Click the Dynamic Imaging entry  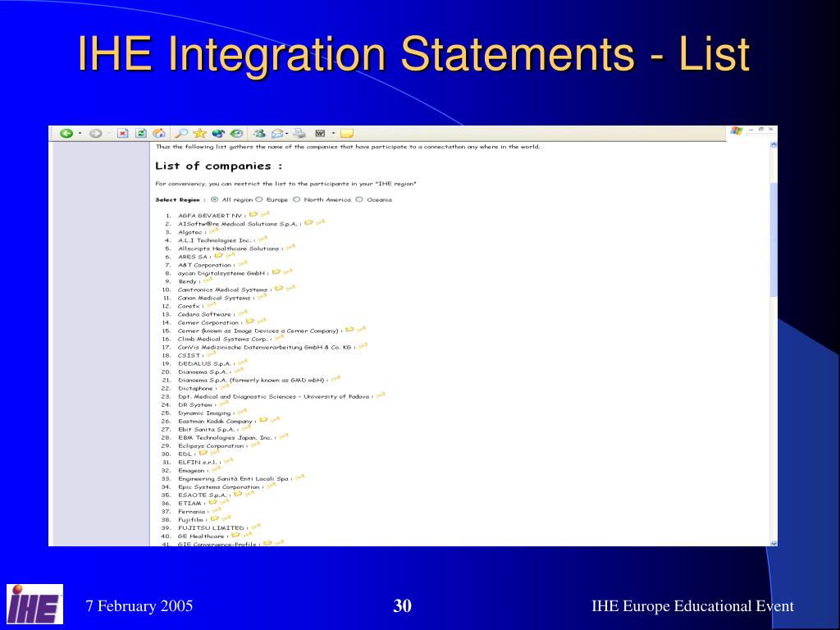[204, 413]
